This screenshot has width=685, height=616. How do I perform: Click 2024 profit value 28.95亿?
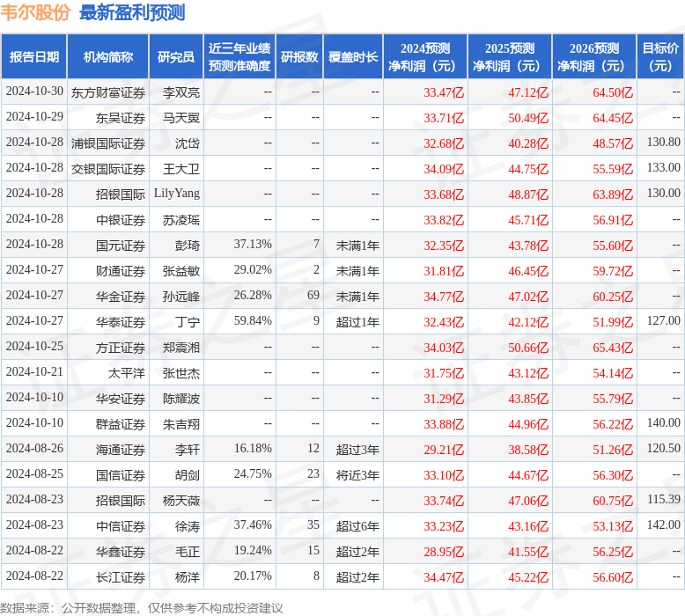tap(444, 552)
